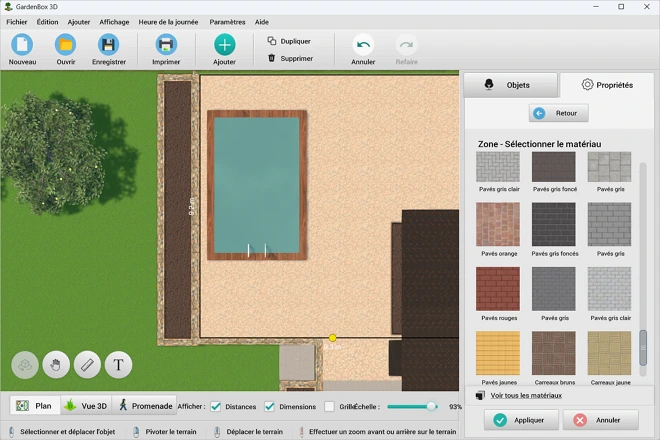This screenshot has width=660, height=440.
Task: Select the tree on the lawn
Action: pyautogui.click(x=55, y=154)
